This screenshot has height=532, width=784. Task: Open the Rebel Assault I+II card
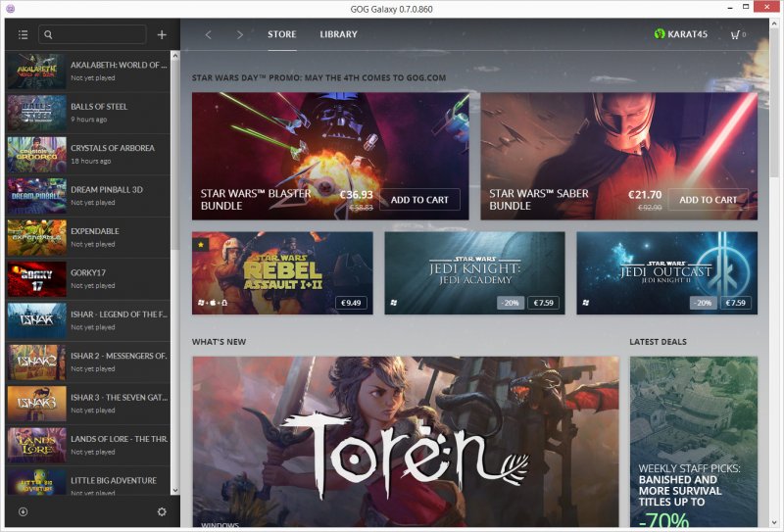click(x=282, y=273)
